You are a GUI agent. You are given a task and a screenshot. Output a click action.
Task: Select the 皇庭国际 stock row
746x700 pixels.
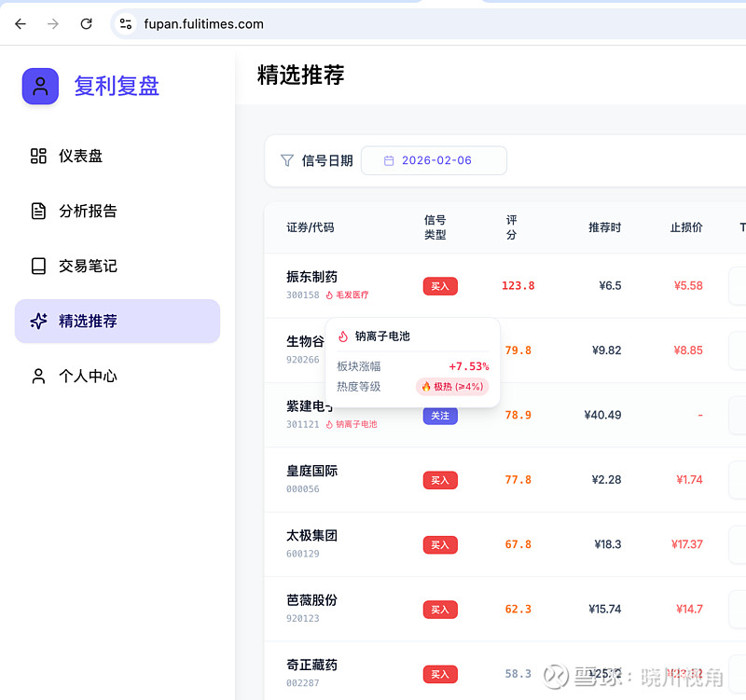[312, 472]
